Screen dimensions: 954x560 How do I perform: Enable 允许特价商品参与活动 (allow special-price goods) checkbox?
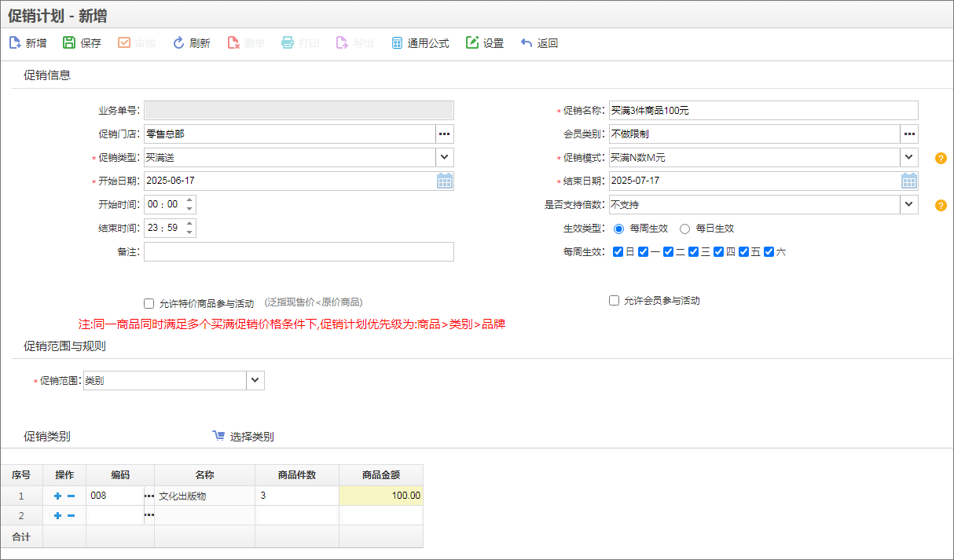click(149, 303)
